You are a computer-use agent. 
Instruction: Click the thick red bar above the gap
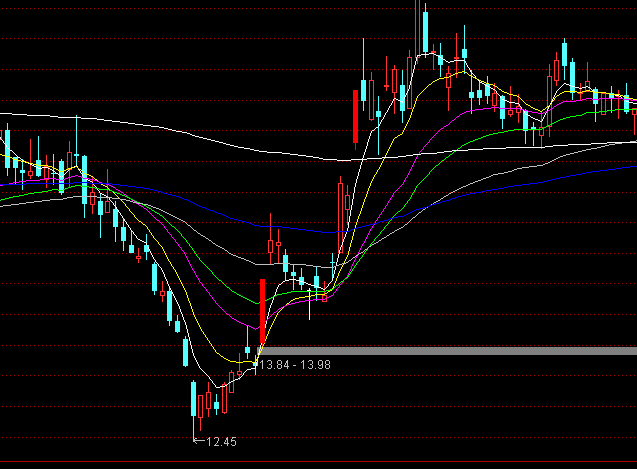tap(262, 310)
